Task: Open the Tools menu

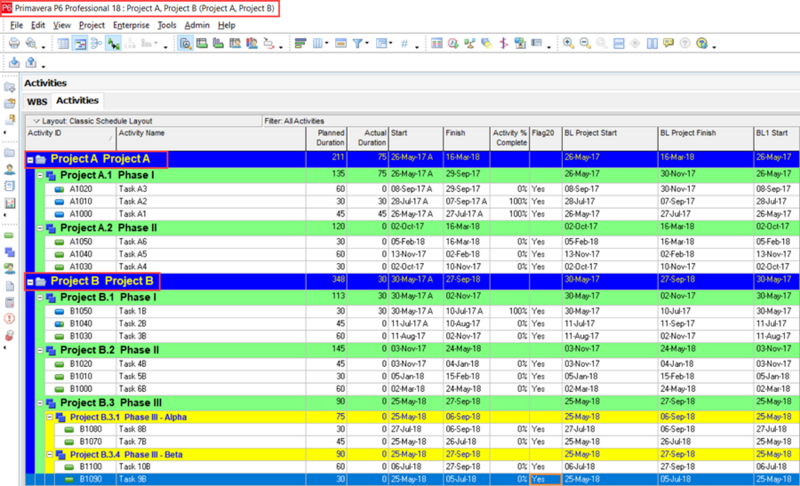Action: tap(167, 25)
